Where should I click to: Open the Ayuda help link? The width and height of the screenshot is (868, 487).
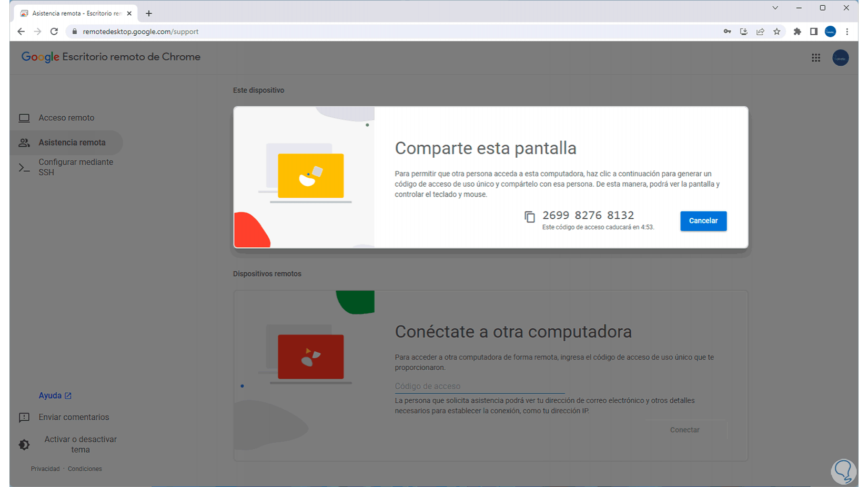coord(55,395)
